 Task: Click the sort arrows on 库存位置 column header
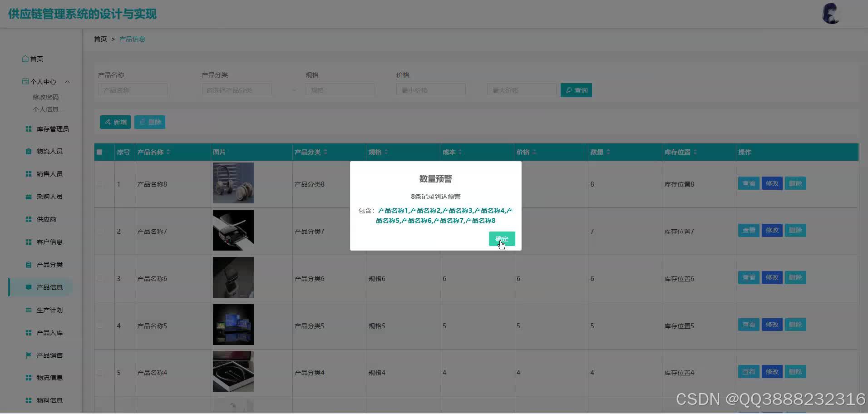(x=695, y=152)
